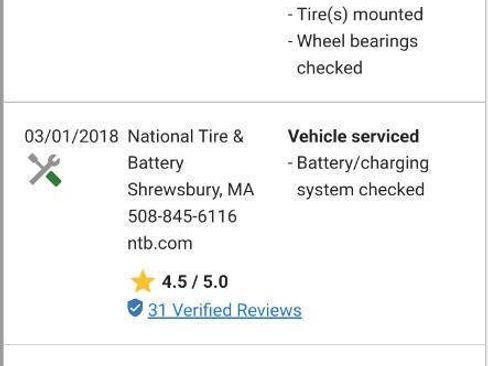Click the 4.5 / 5.0 rating text
Screen dimensions: 488x366
point(195,282)
